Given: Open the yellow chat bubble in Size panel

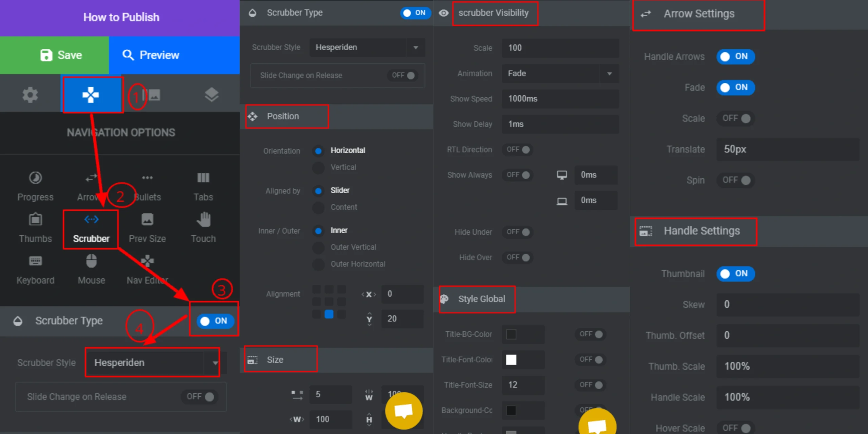Looking at the screenshot, I should [x=403, y=411].
